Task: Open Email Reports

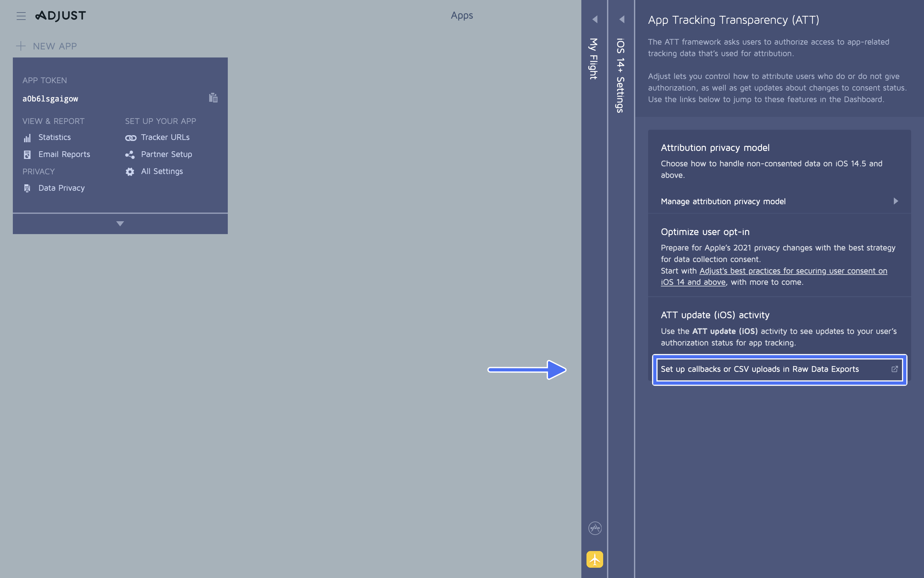Action: [x=64, y=154]
